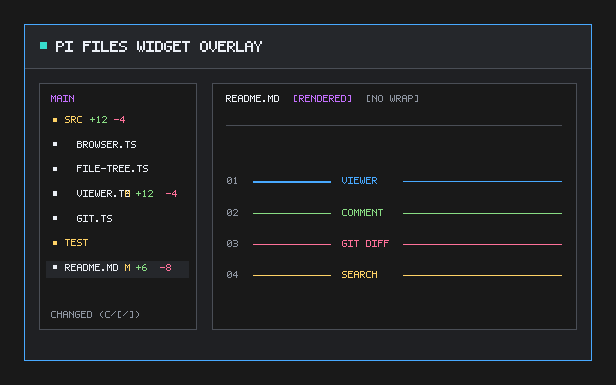Click README.MD +6 additions count
The height and width of the screenshot is (385, 616).
[141, 268]
